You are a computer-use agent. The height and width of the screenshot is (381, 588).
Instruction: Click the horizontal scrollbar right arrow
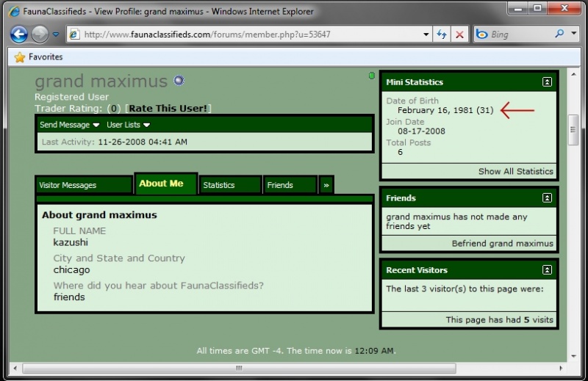(561, 369)
